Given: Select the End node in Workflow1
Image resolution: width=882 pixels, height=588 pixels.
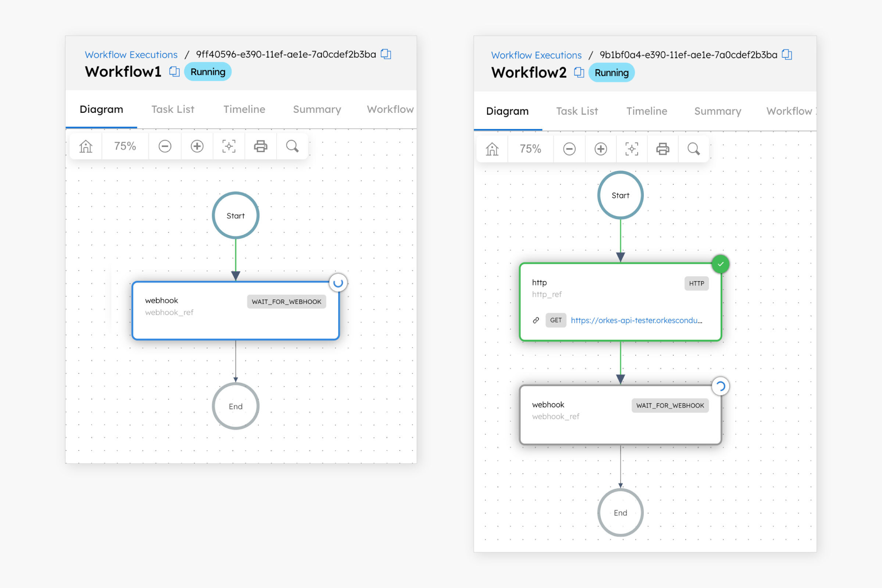Looking at the screenshot, I should pyautogui.click(x=236, y=406).
